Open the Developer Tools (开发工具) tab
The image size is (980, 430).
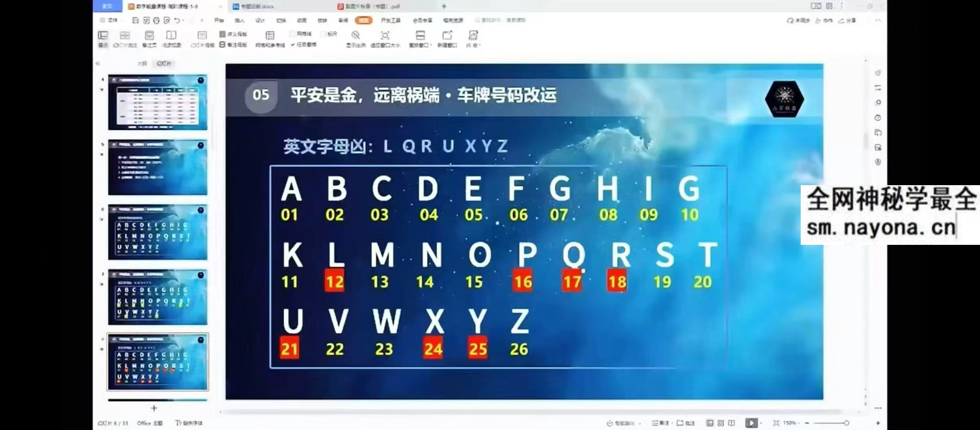tap(390, 20)
